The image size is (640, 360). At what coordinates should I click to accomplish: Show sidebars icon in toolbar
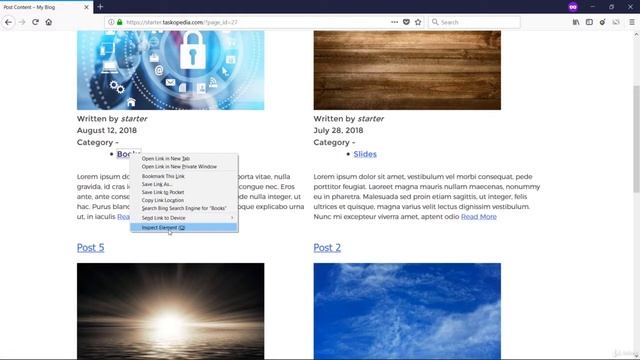point(589,22)
